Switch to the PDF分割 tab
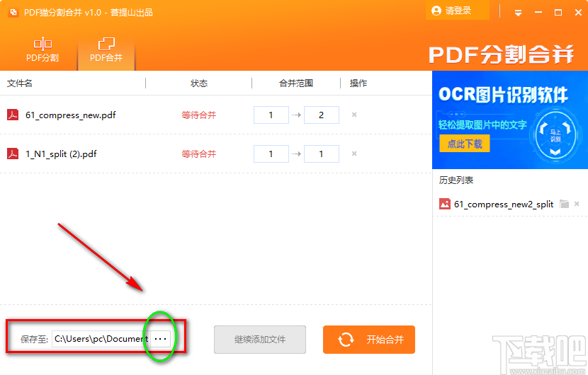This screenshot has width=588, height=375. pyautogui.click(x=43, y=50)
